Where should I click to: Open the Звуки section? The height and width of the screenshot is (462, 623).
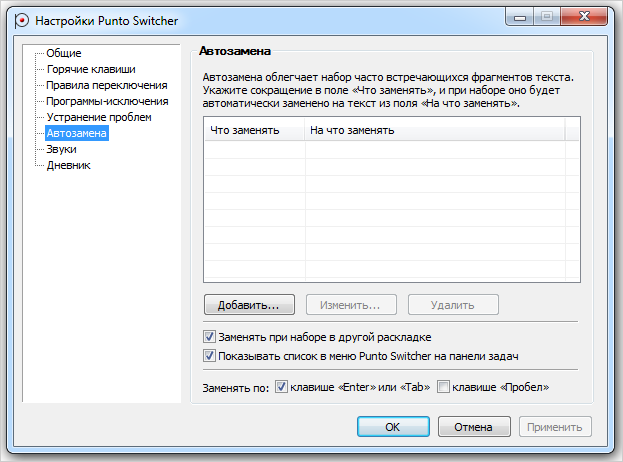tap(61, 149)
